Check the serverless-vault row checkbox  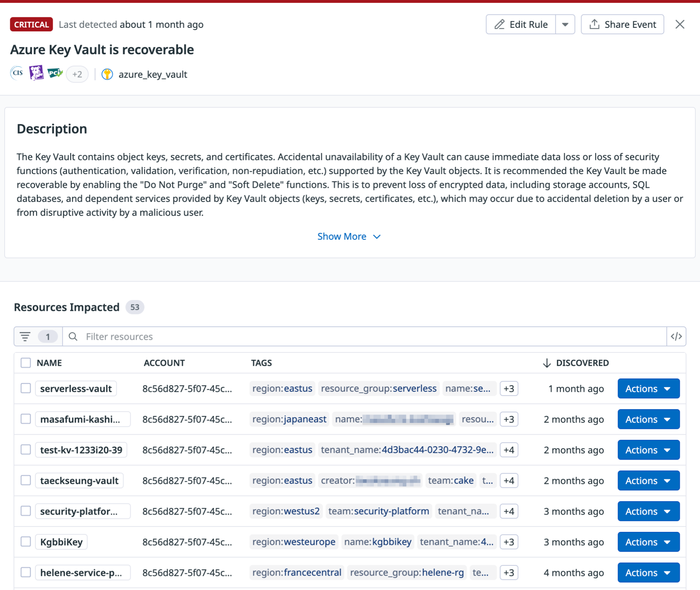pyautogui.click(x=26, y=388)
